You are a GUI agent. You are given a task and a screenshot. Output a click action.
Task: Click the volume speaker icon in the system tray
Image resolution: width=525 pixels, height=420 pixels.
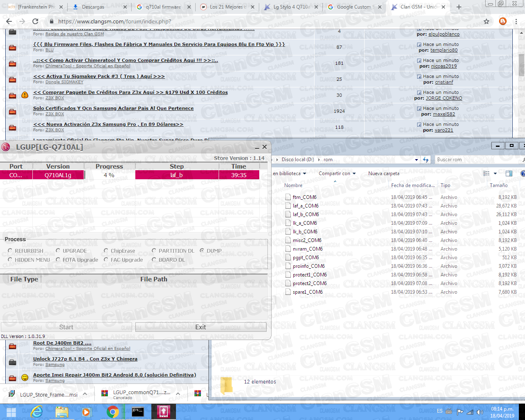pyautogui.click(x=479, y=412)
